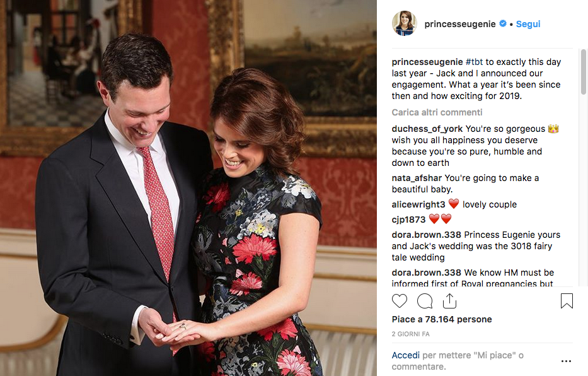Click the share upload arrow icon

click(x=449, y=301)
